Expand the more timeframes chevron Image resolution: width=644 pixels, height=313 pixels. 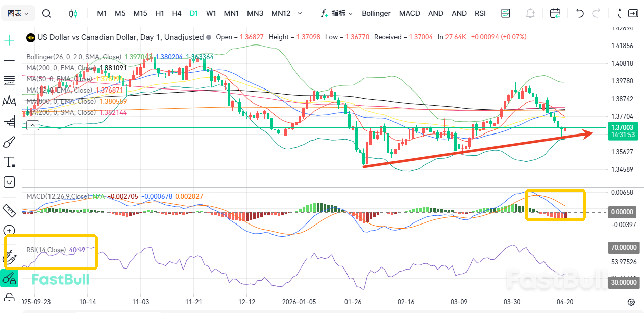[300, 13]
